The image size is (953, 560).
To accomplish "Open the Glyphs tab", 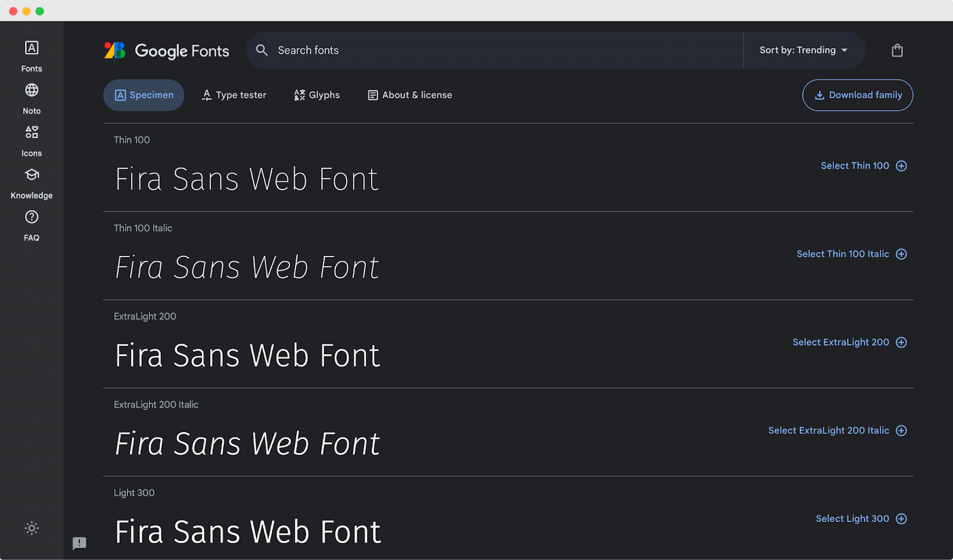I will [x=316, y=95].
